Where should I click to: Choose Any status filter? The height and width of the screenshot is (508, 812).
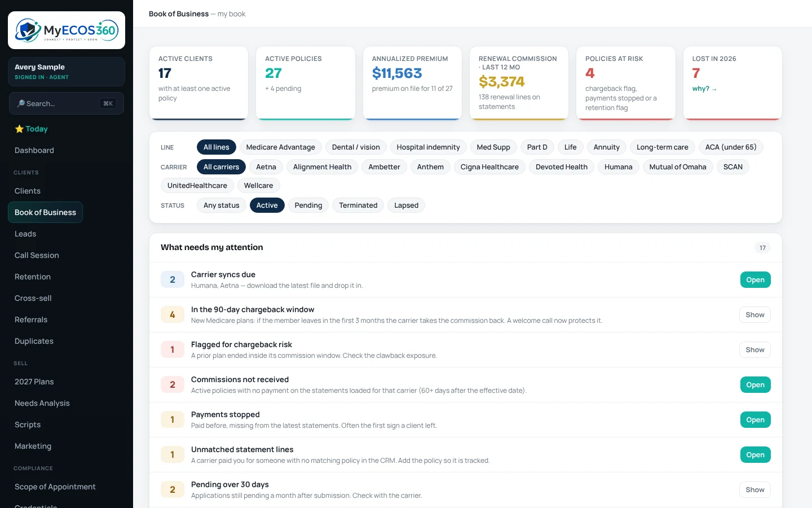[222, 205]
